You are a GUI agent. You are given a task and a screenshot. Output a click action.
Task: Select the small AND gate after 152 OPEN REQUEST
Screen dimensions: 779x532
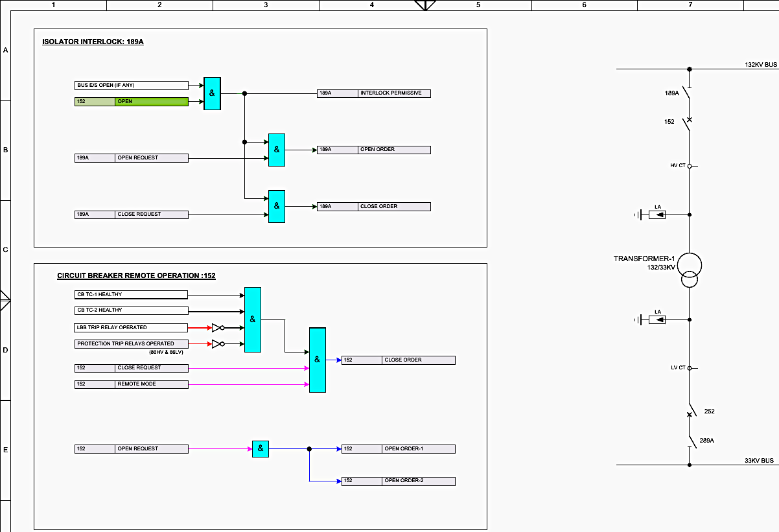tap(261, 448)
